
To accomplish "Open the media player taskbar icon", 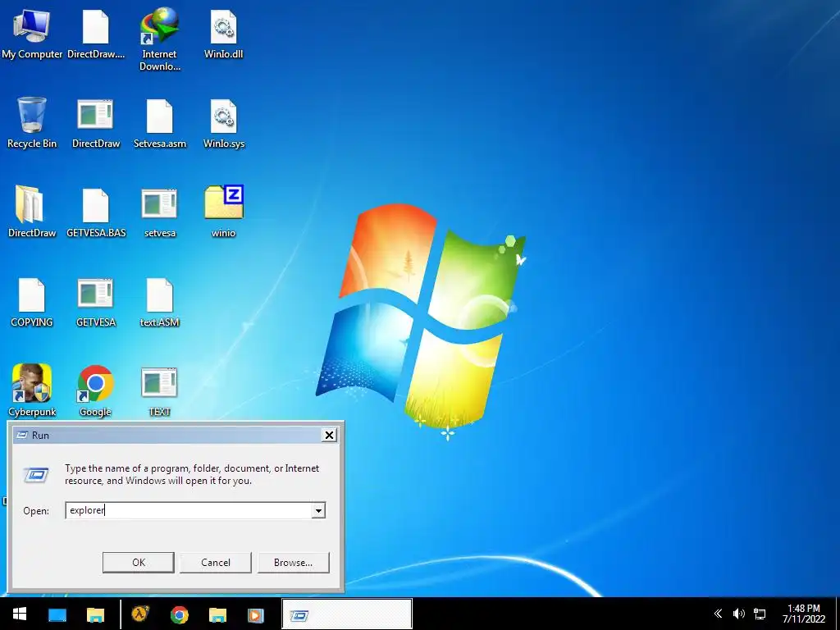I will coord(256,614).
